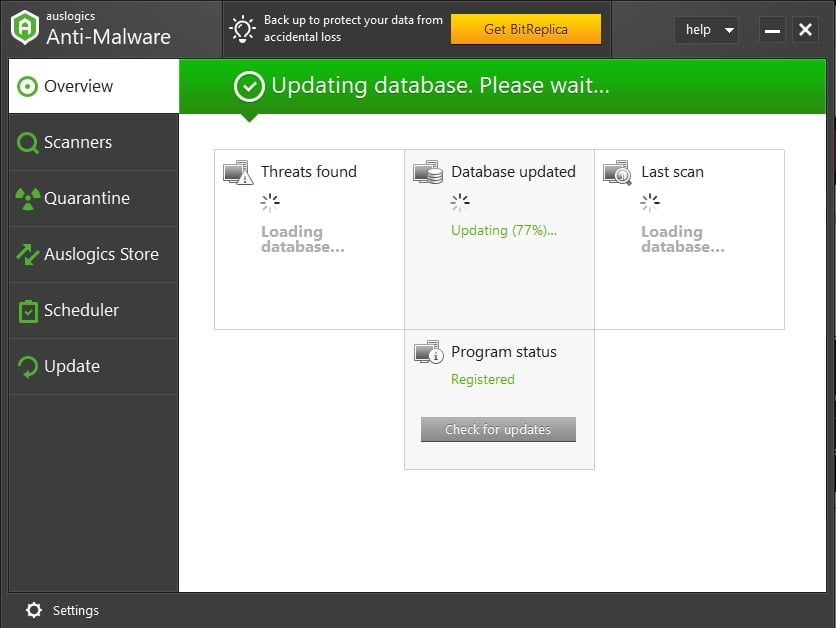Click the Registered status link

[x=483, y=380]
